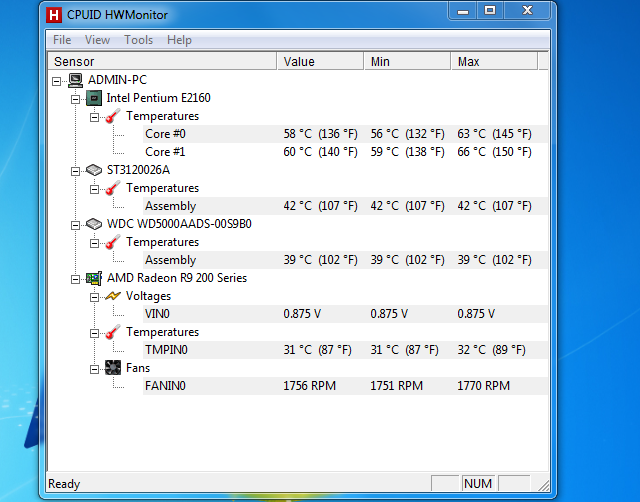The height and width of the screenshot is (502, 640).
Task: Select the FANIN0 fan speed row
Action: 166,386
